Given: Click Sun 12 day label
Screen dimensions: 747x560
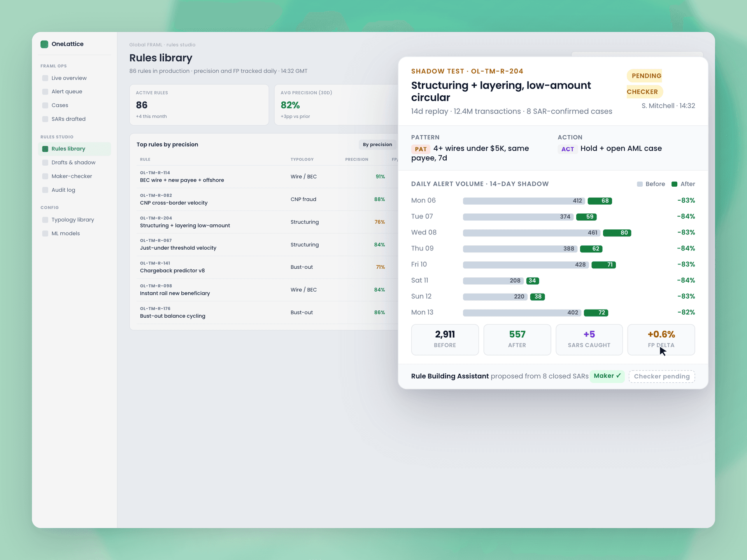Looking at the screenshot, I should point(421,296).
